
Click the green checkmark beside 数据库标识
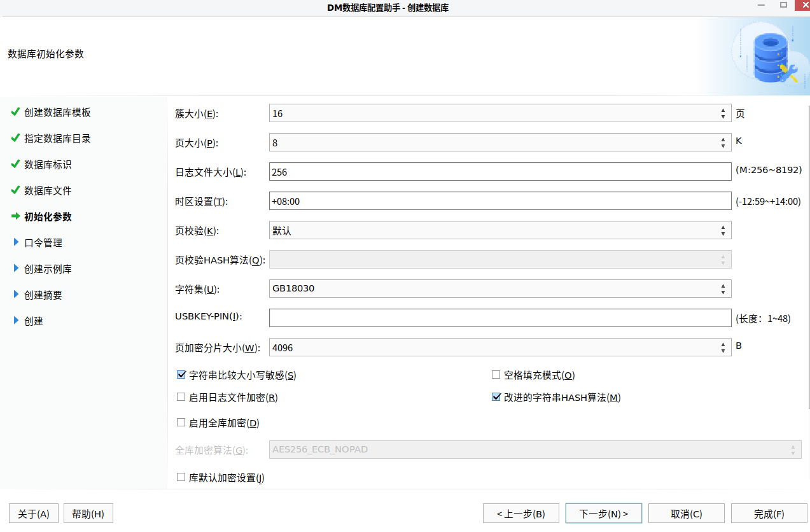pos(15,164)
